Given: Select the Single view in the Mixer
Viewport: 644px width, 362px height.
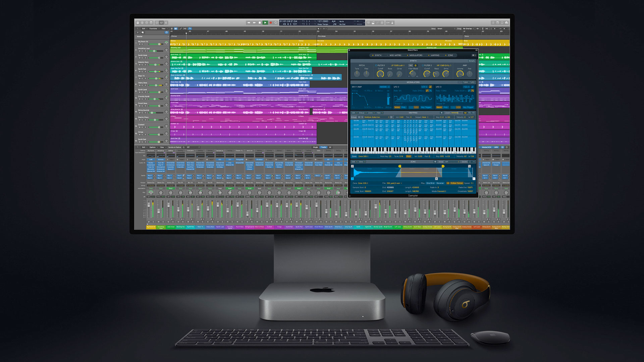Looking at the screenshot, I should tap(315, 147).
